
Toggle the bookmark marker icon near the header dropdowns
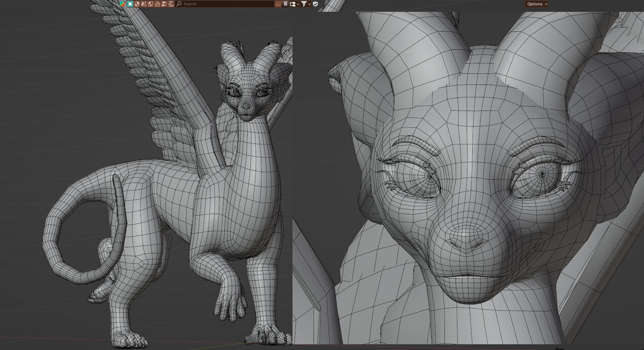(286, 4)
